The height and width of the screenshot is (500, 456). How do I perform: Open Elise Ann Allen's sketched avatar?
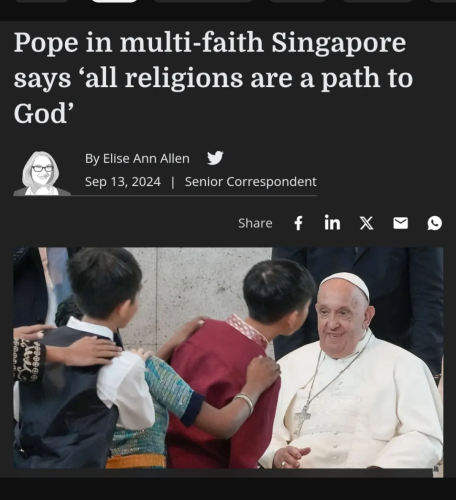[42, 173]
